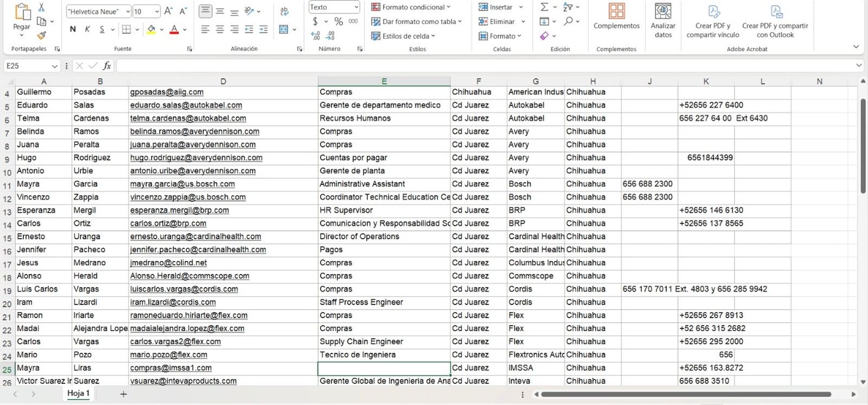Screen dimensions: 868x405
Task: Click the insert function fx icon
Action: coord(107,66)
